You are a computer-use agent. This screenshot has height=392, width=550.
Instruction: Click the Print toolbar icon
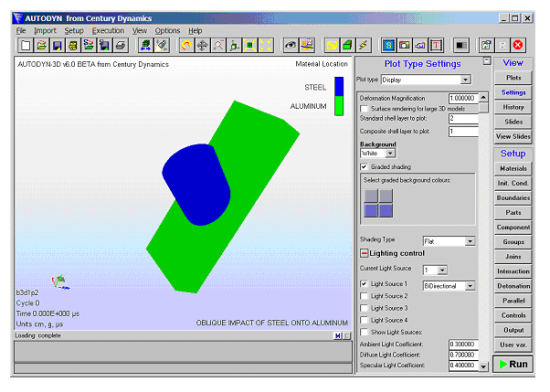(x=120, y=45)
